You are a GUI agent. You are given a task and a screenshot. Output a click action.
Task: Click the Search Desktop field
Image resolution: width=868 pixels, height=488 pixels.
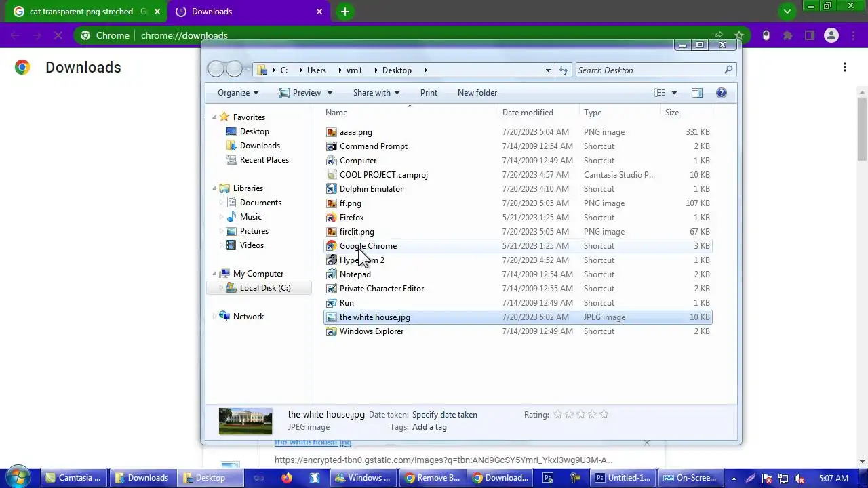pyautogui.click(x=655, y=70)
